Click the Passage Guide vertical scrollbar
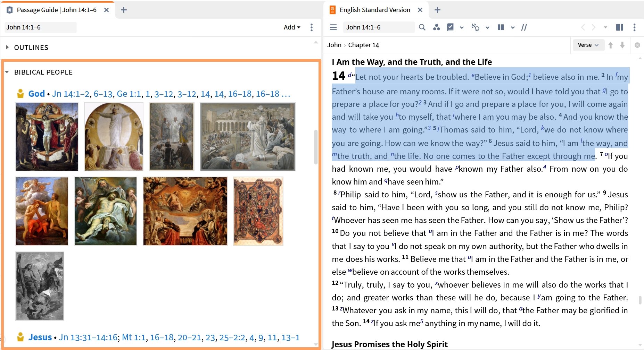Screen dimensions: 644x350 coord(316,147)
